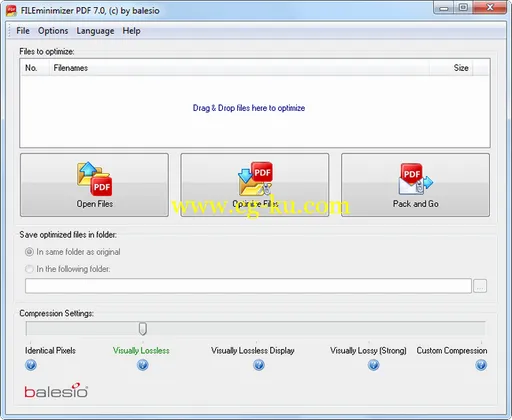
Task: Close the FILEminimizer window
Action: tap(490, 8)
